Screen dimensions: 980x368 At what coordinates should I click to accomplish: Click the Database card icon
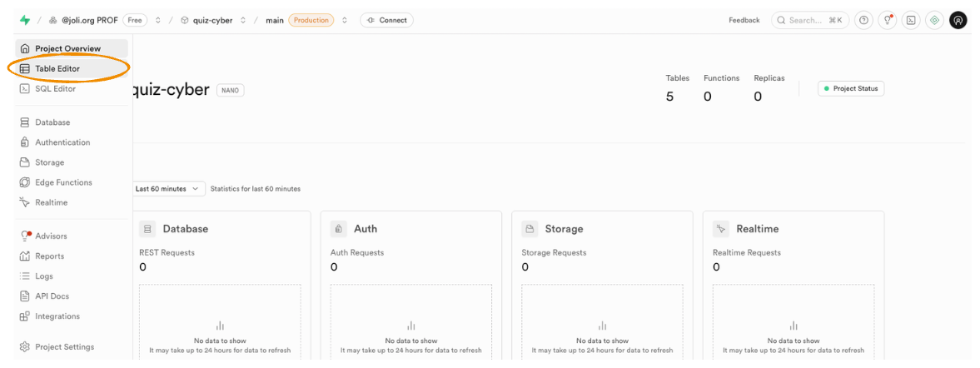(147, 229)
